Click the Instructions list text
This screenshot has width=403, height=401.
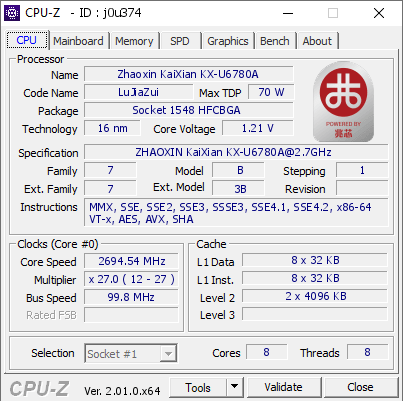click(x=236, y=213)
